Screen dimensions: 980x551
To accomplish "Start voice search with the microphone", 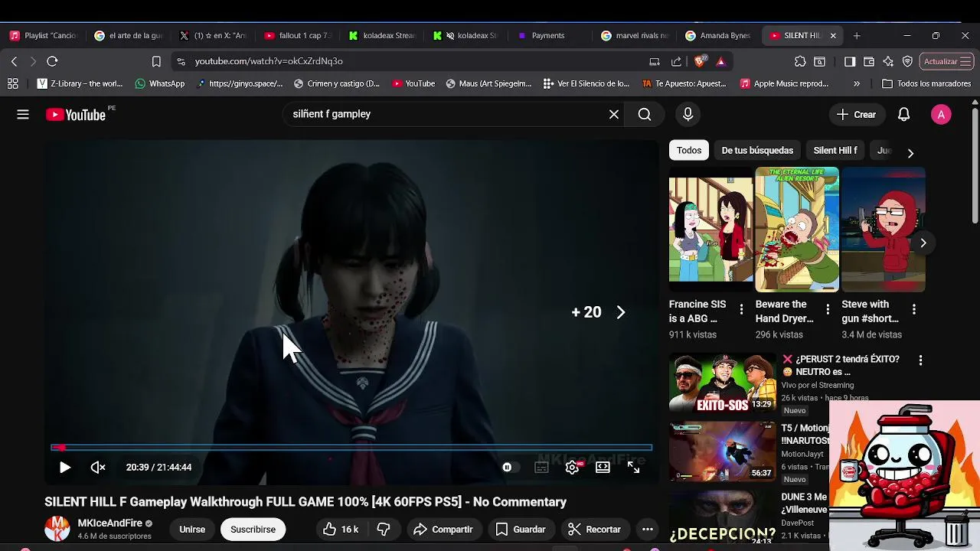I will tap(688, 115).
